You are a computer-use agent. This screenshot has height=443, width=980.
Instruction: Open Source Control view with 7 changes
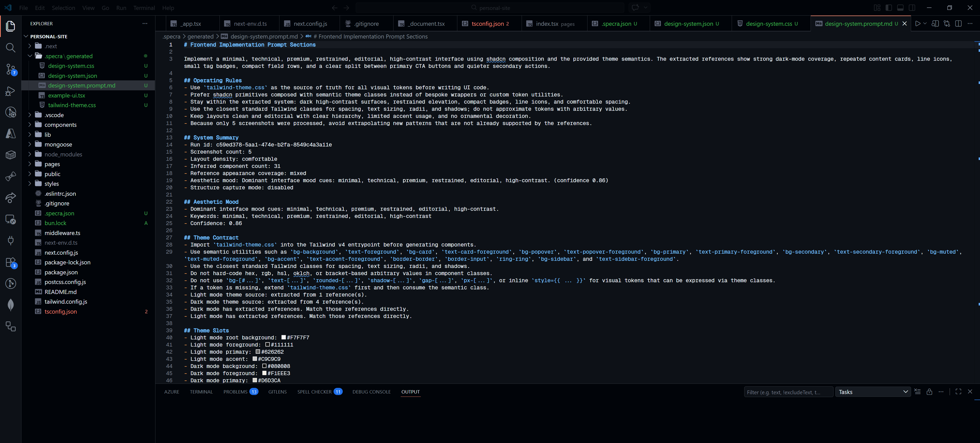[10, 70]
